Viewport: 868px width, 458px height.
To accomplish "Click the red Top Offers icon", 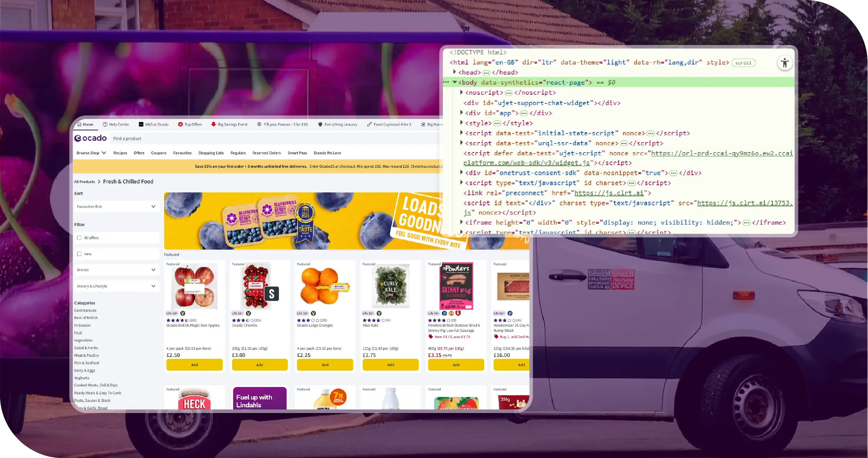I will click(x=180, y=124).
